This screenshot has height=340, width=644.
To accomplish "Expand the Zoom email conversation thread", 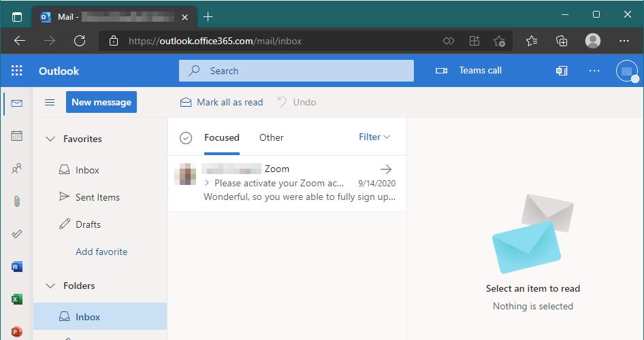I will 207,183.
